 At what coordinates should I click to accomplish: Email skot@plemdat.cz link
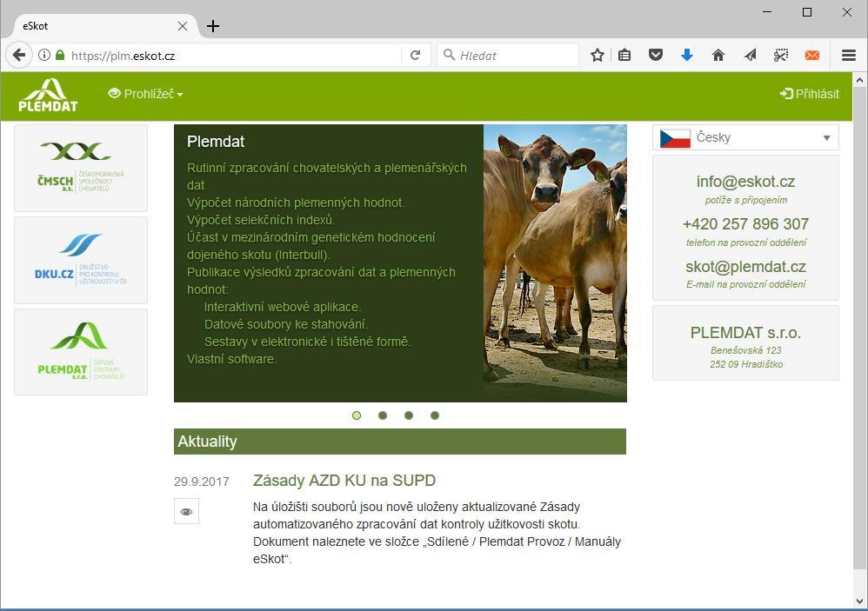[x=745, y=267]
